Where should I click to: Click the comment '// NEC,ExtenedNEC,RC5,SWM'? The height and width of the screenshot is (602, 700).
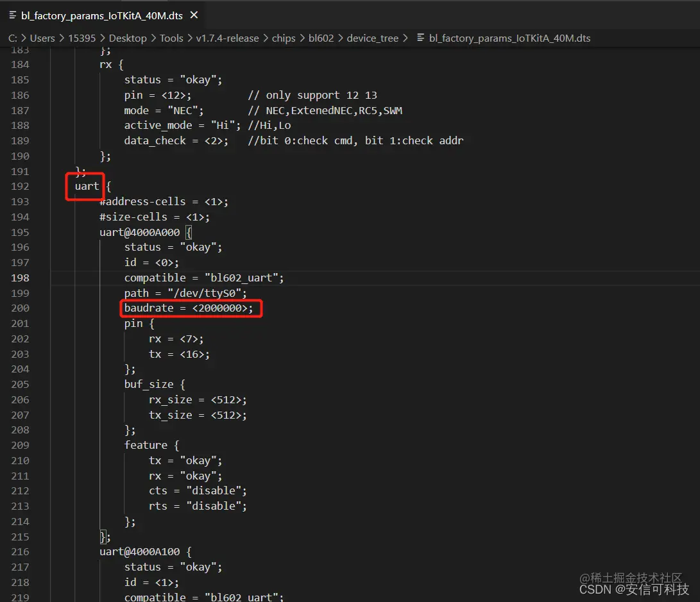325,110
